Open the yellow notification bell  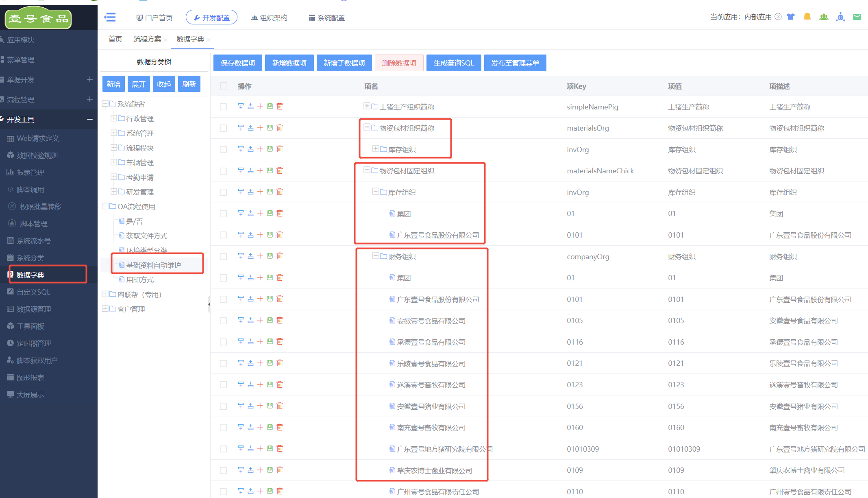click(807, 17)
